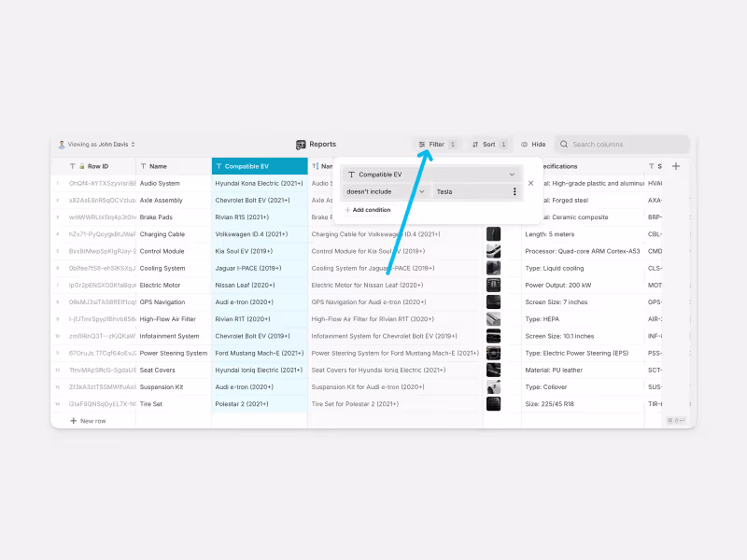747x560 pixels.
Task: Open the doesn't include operator dropdown
Action: (385, 192)
